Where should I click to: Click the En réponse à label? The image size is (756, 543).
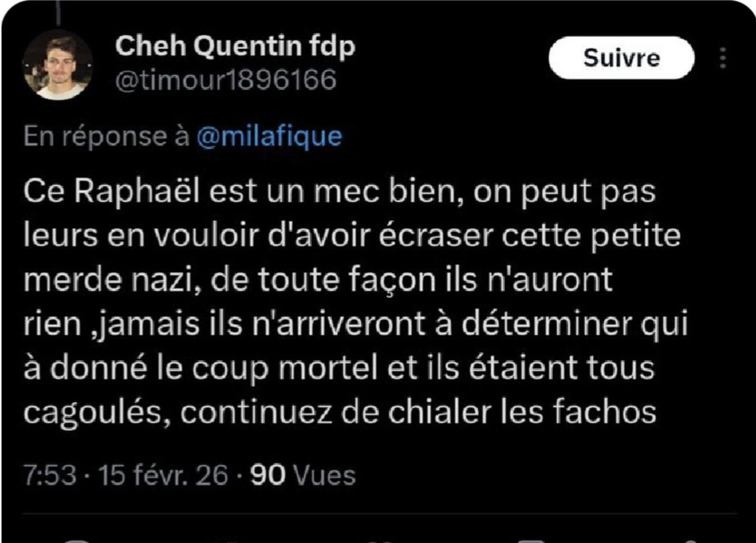coord(106,137)
